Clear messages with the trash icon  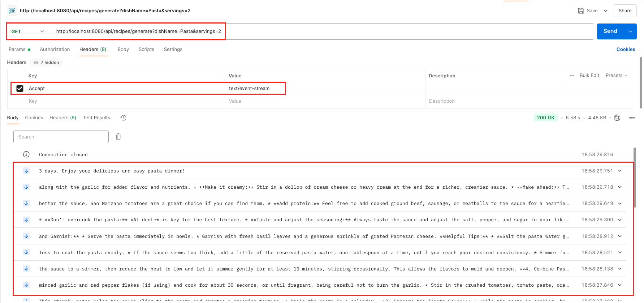[x=118, y=137]
